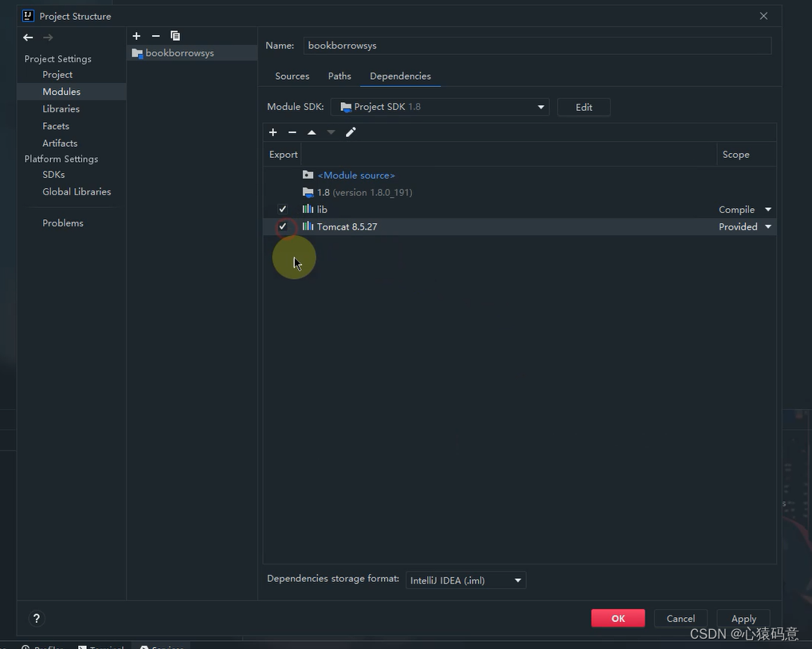Select the <Module source> dependency row
This screenshot has height=649, width=812.
click(520, 175)
